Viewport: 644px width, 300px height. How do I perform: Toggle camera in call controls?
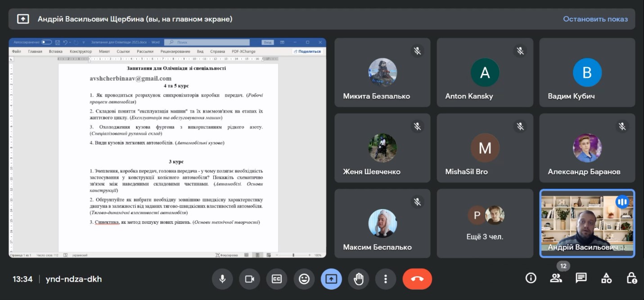249,279
